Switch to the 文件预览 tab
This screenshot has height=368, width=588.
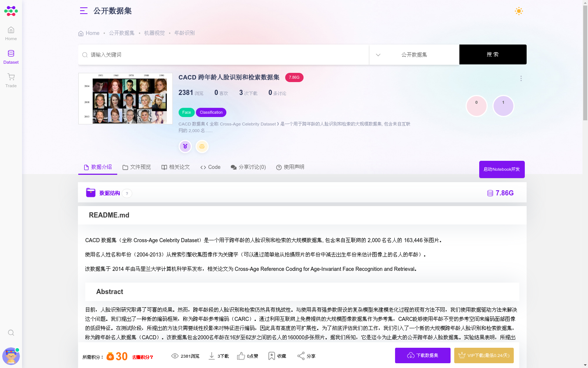tap(137, 167)
